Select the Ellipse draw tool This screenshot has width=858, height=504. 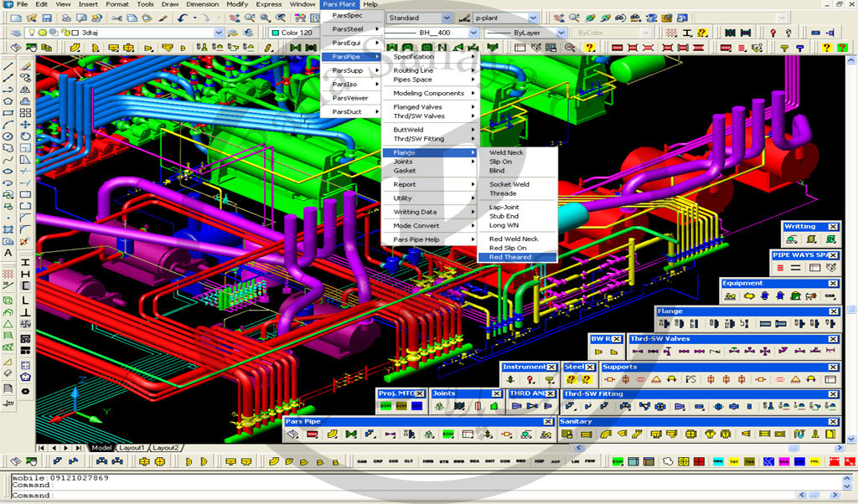point(8,172)
